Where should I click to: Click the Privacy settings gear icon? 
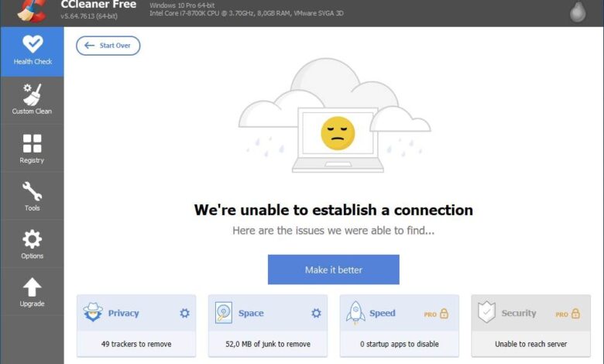point(184,314)
